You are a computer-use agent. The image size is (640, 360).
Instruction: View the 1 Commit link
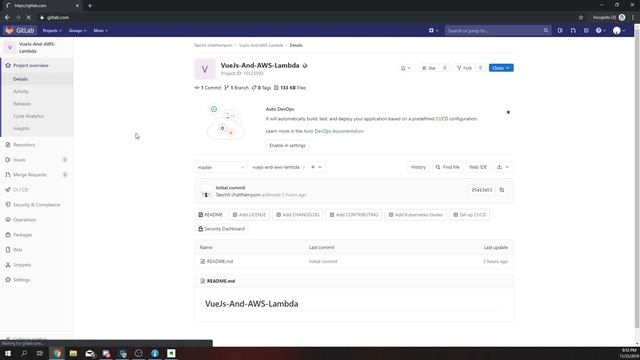pos(208,88)
